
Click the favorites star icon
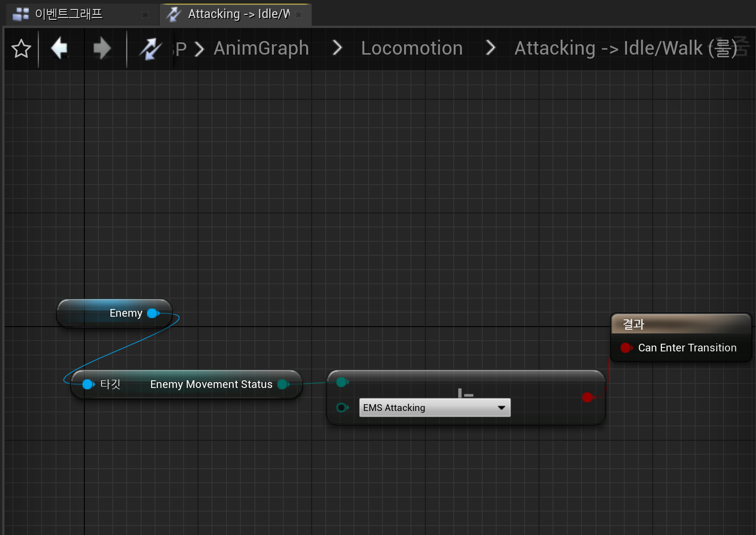[x=21, y=49]
